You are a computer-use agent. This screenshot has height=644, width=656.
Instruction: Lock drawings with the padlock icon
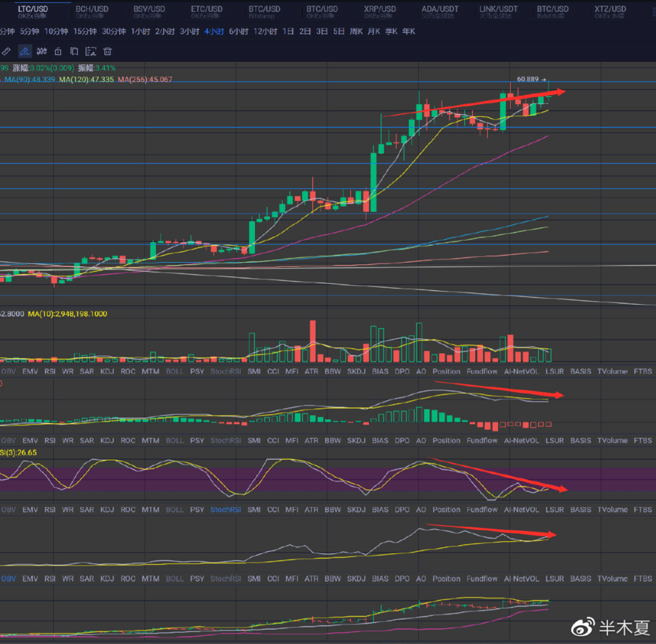coord(58,51)
